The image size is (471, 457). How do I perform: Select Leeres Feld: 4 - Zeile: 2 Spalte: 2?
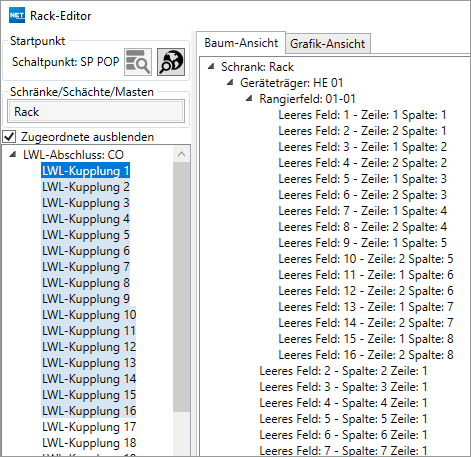click(x=362, y=163)
